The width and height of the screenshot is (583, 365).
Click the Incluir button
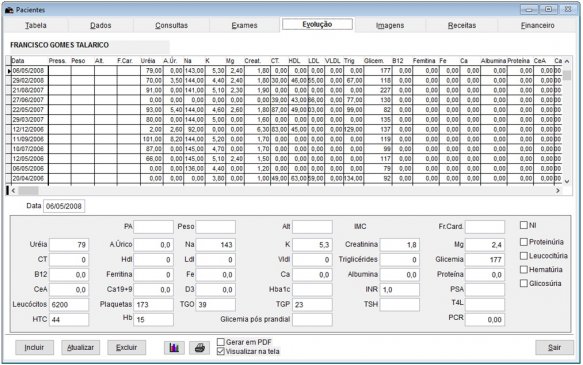(x=34, y=348)
